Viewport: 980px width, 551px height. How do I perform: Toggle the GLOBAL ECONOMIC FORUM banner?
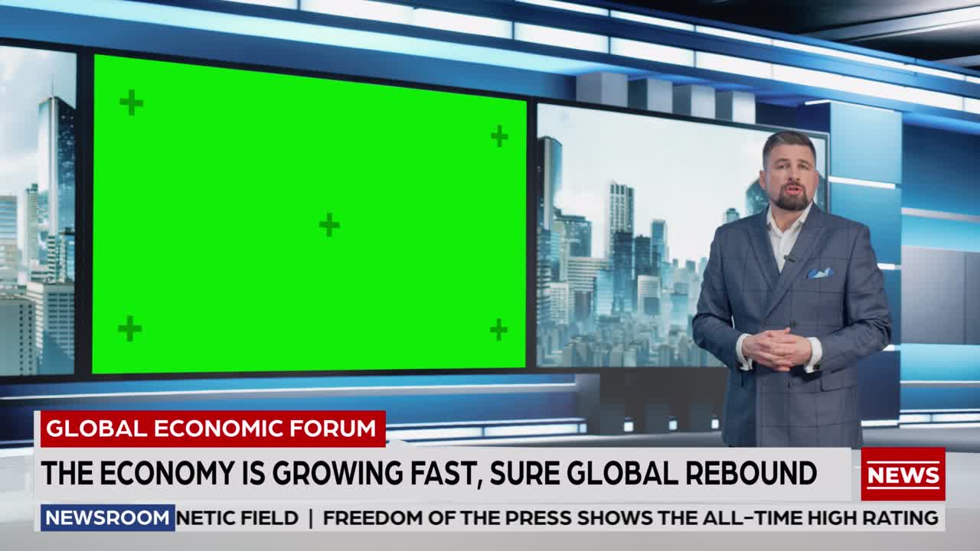pyautogui.click(x=212, y=429)
